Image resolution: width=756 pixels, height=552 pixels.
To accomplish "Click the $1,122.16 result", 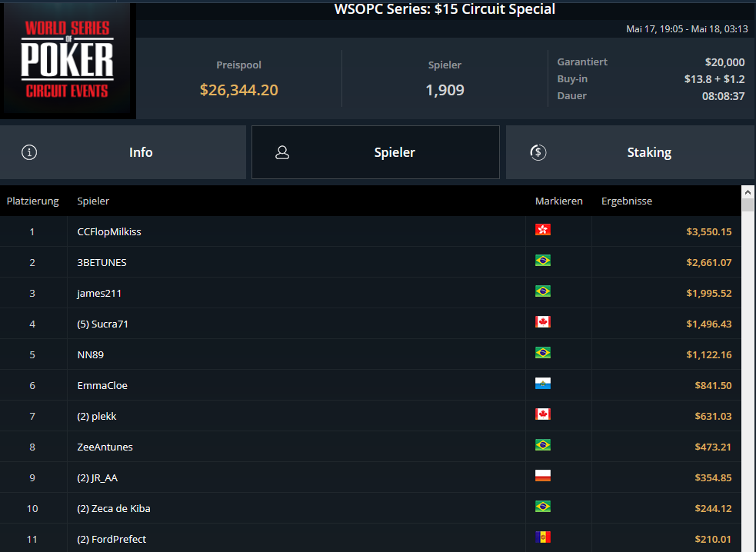I will [709, 355].
